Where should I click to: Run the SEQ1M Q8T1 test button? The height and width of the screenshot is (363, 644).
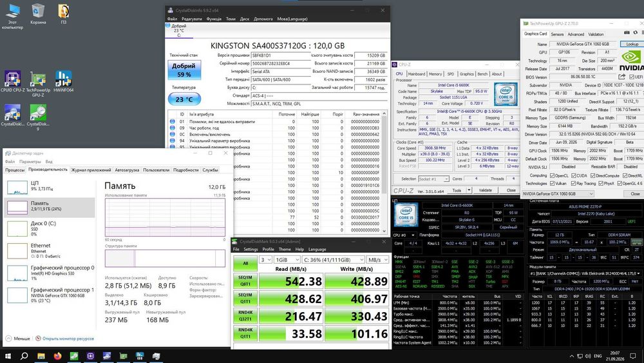click(x=245, y=280)
